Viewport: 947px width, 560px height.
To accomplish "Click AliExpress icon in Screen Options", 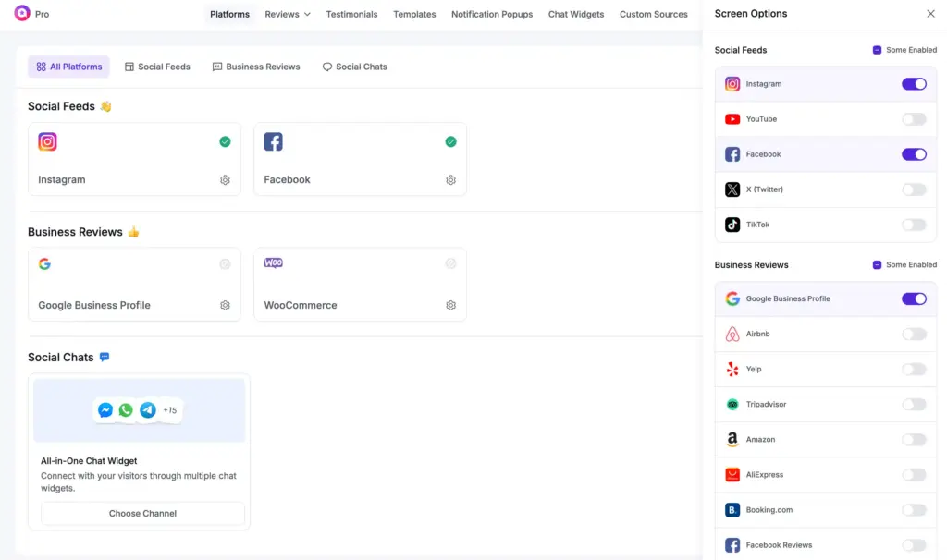I will (x=732, y=475).
